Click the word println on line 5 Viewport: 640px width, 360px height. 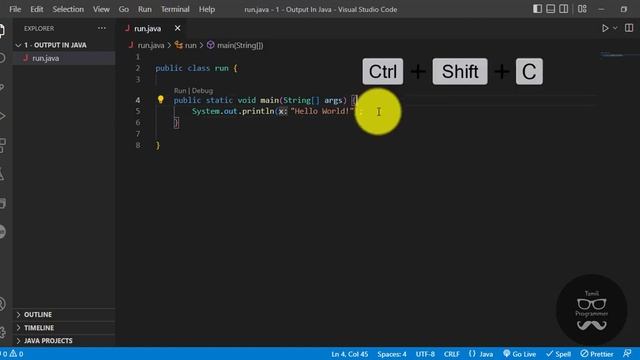click(258, 111)
